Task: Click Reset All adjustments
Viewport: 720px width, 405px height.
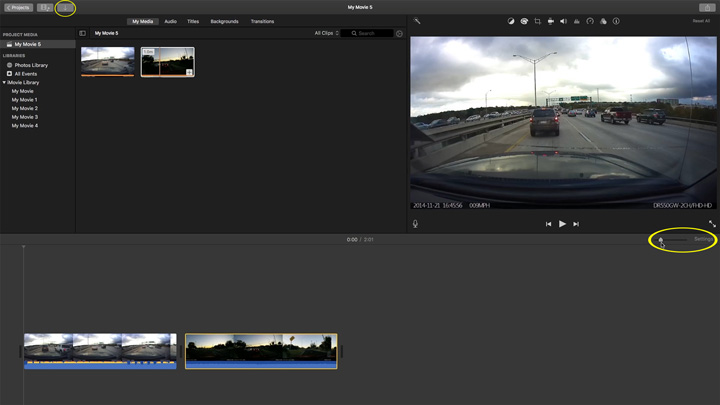Action: click(x=700, y=21)
